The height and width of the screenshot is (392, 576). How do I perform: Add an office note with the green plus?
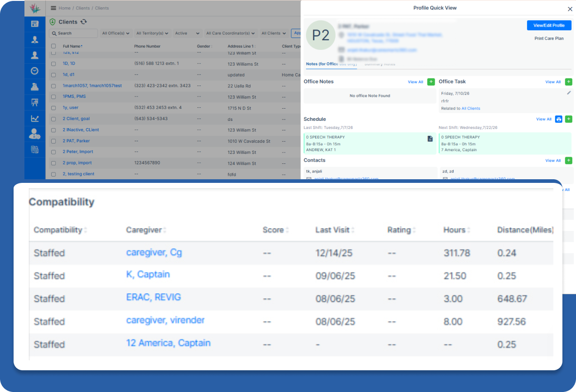click(x=431, y=82)
